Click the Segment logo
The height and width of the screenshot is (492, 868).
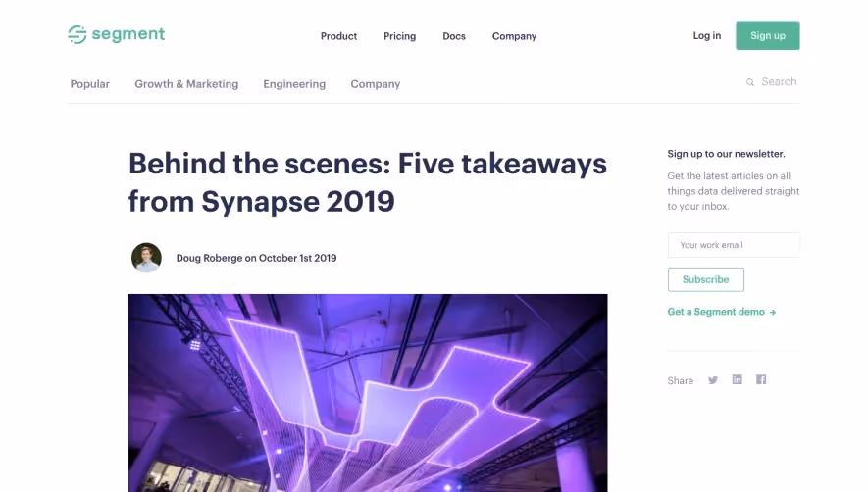click(x=117, y=34)
